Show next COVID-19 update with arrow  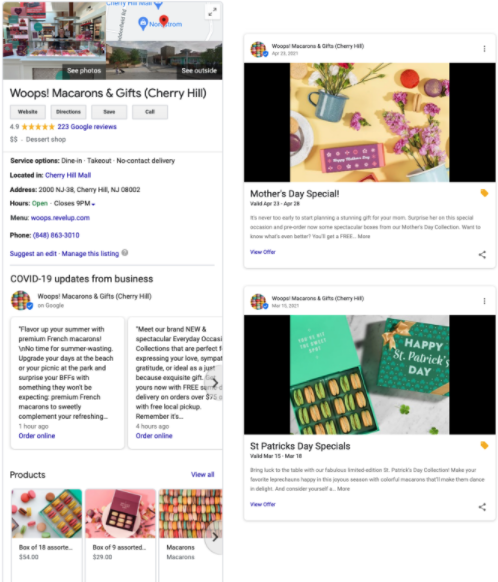tap(215, 382)
